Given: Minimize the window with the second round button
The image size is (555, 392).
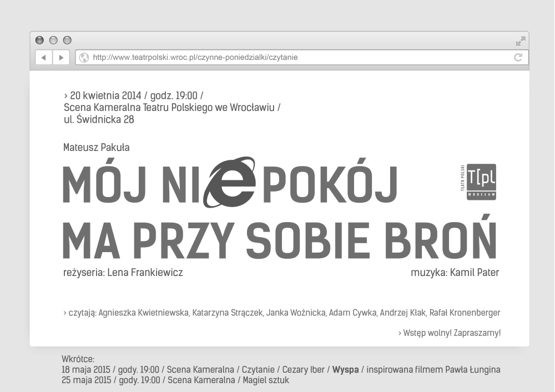Looking at the screenshot, I should 53,40.
